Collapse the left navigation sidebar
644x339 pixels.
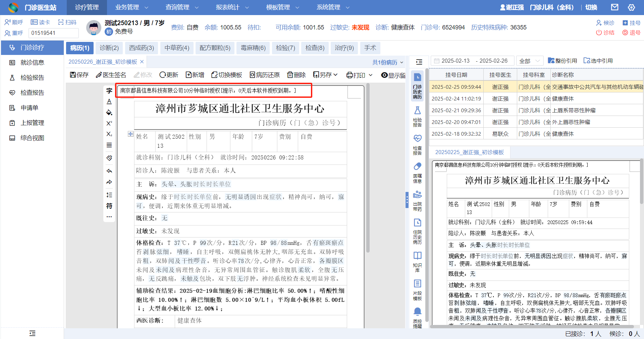click(x=32, y=333)
